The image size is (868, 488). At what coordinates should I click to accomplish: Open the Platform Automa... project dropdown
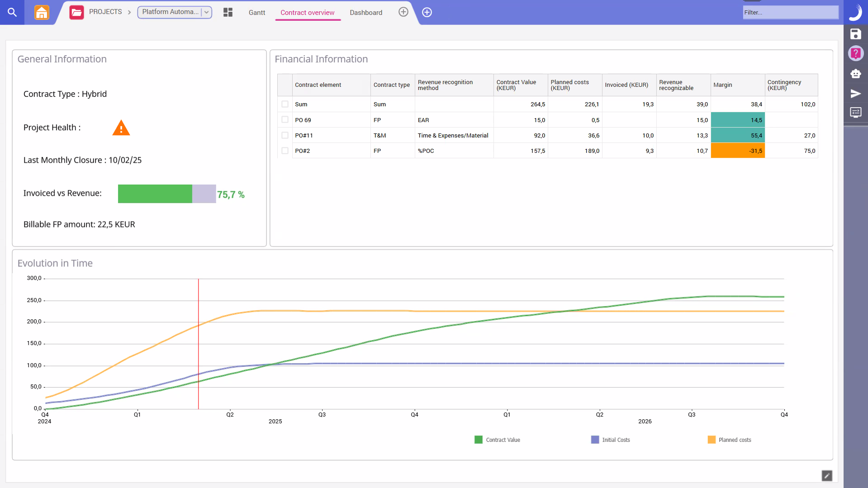[x=175, y=12]
